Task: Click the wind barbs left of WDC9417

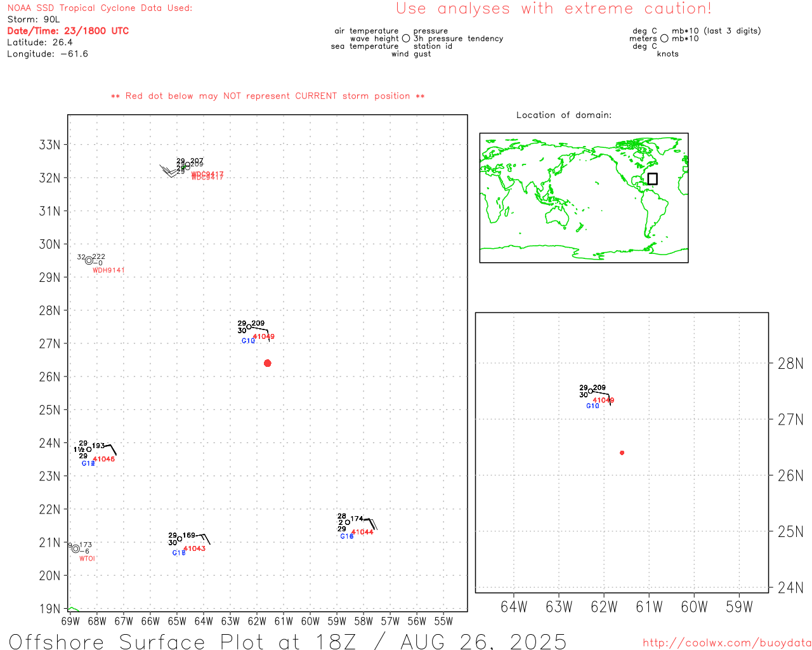Action: [x=169, y=170]
